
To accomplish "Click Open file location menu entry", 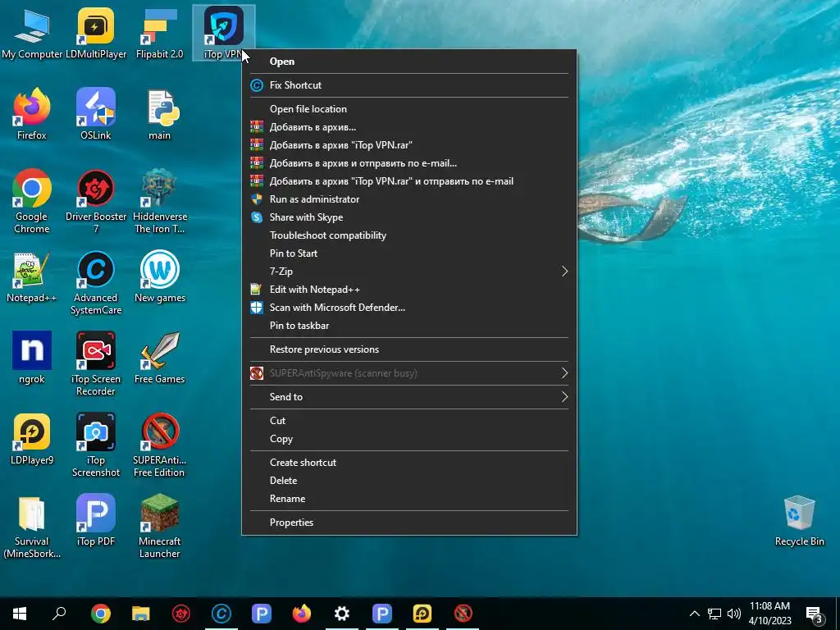I will pyautogui.click(x=409, y=109).
